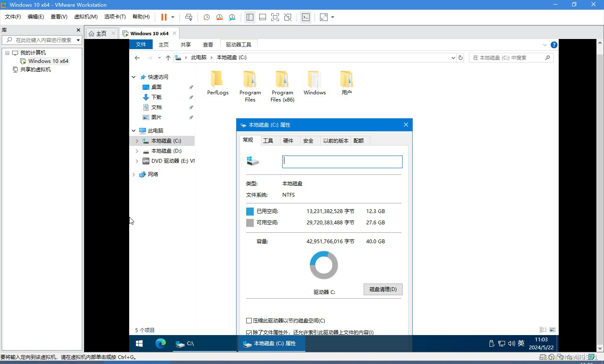Image resolution: width=604 pixels, height=364 pixels.
Task: Open the console view icon in VMware toolbar
Action: 306,17
